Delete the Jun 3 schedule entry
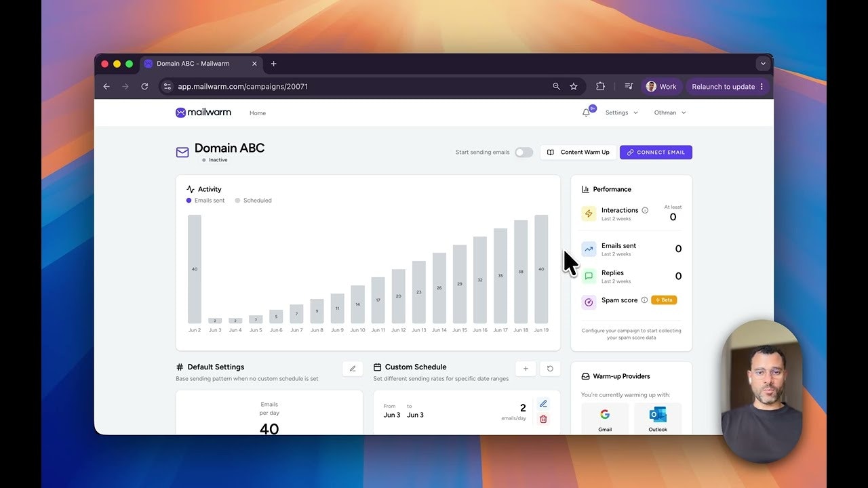The height and width of the screenshot is (488, 868). (x=543, y=419)
